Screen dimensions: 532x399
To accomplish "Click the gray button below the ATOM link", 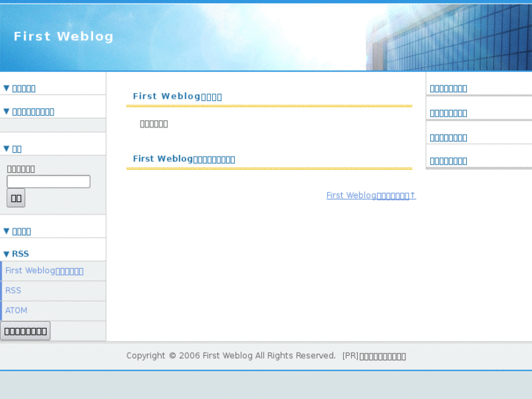I will click(x=26, y=331).
